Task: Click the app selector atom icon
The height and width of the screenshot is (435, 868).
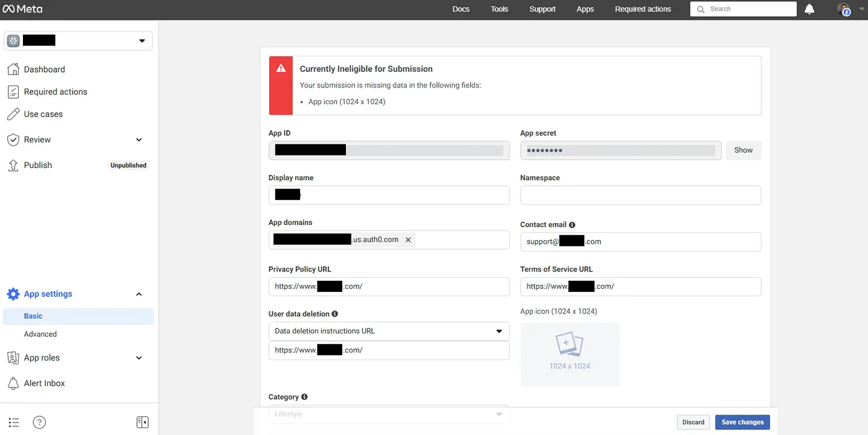Action: click(x=13, y=41)
